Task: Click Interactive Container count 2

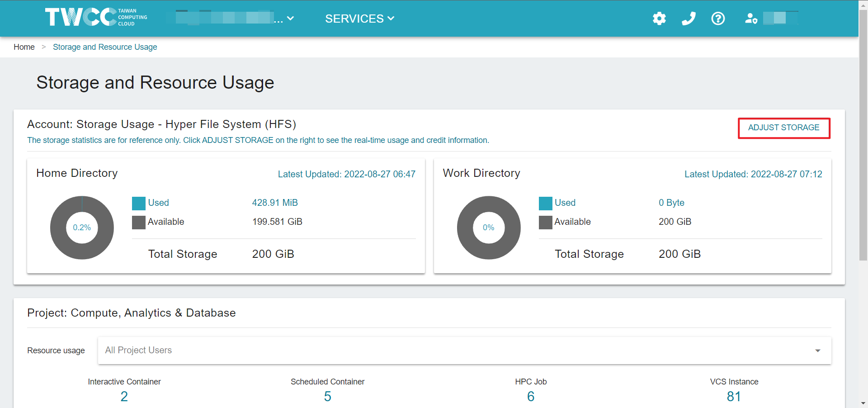Action: [x=124, y=397]
